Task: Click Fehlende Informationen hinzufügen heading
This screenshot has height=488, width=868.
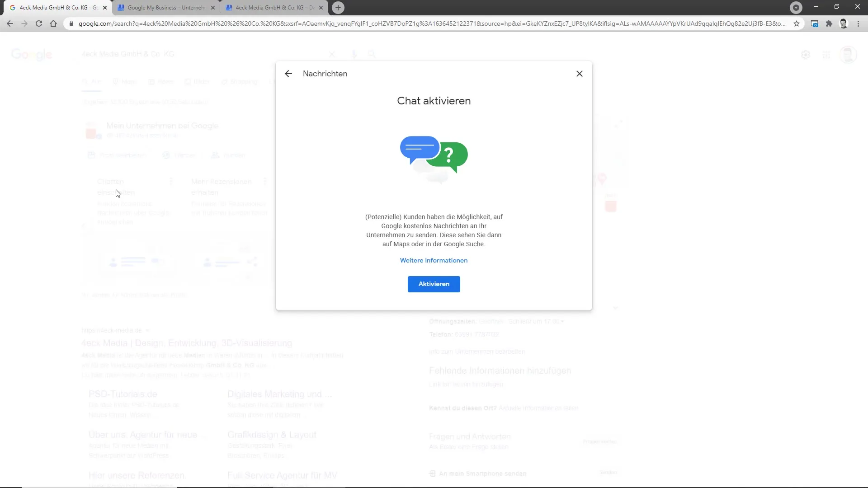Action: coord(500,371)
